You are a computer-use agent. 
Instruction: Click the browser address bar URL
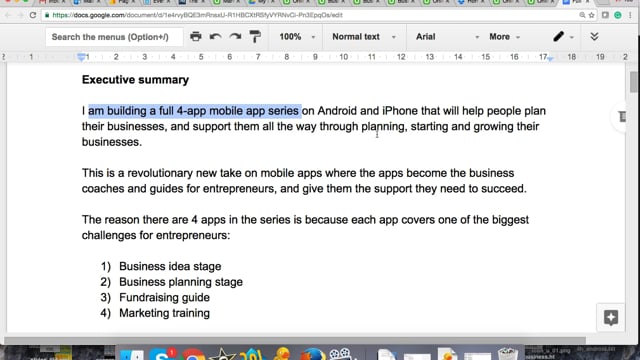click(197, 15)
